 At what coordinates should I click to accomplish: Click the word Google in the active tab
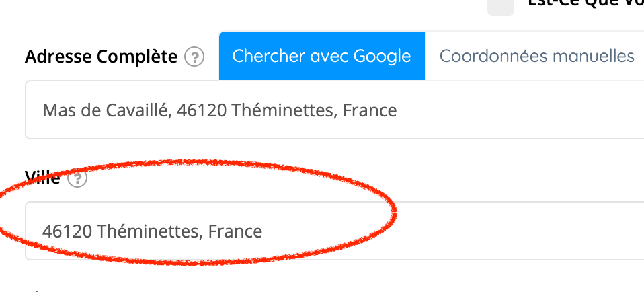coord(383,57)
